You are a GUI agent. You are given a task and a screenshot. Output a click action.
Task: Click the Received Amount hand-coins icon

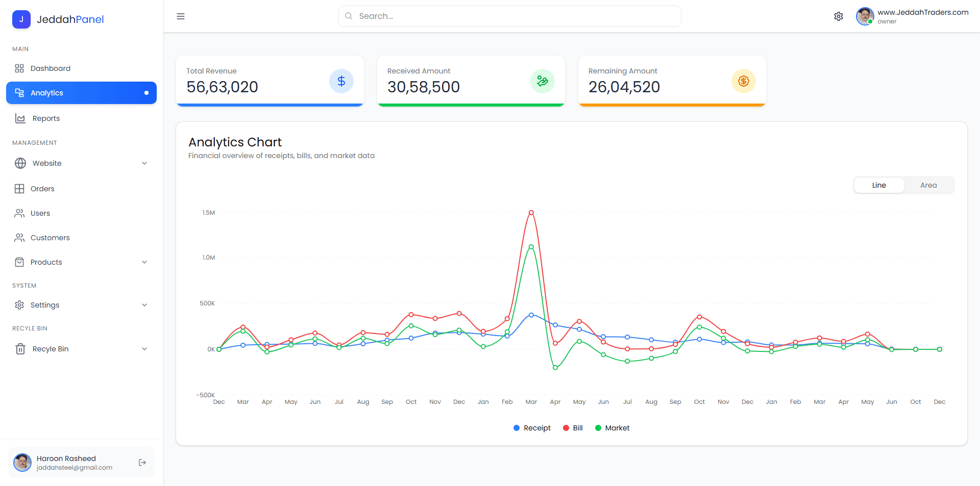coord(543,81)
